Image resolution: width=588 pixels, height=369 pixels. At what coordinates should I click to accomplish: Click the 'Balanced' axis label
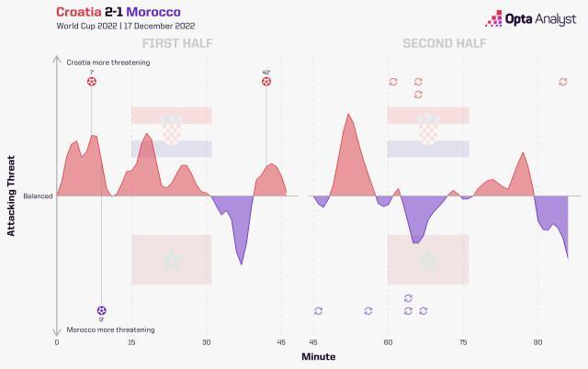pyautogui.click(x=38, y=196)
